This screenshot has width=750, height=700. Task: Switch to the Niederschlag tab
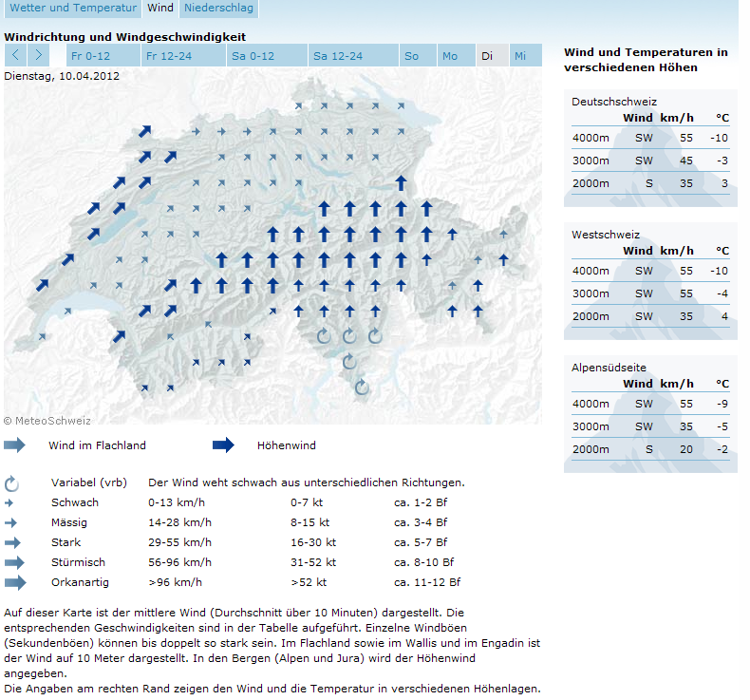(218, 9)
